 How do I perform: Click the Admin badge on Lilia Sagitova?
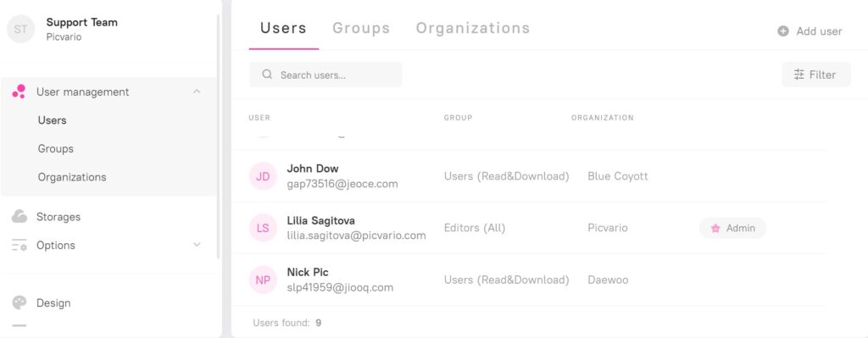pyautogui.click(x=733, y=228)
